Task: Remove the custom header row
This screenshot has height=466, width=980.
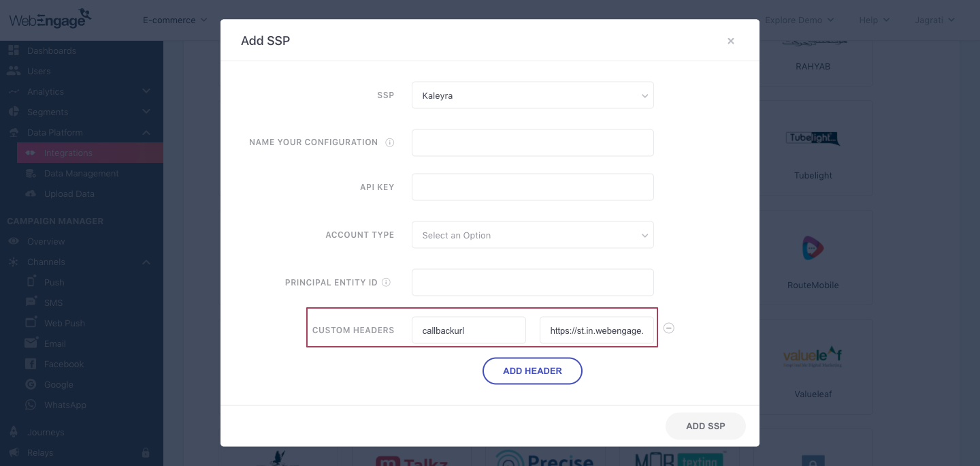Action: tap(669, 328)
